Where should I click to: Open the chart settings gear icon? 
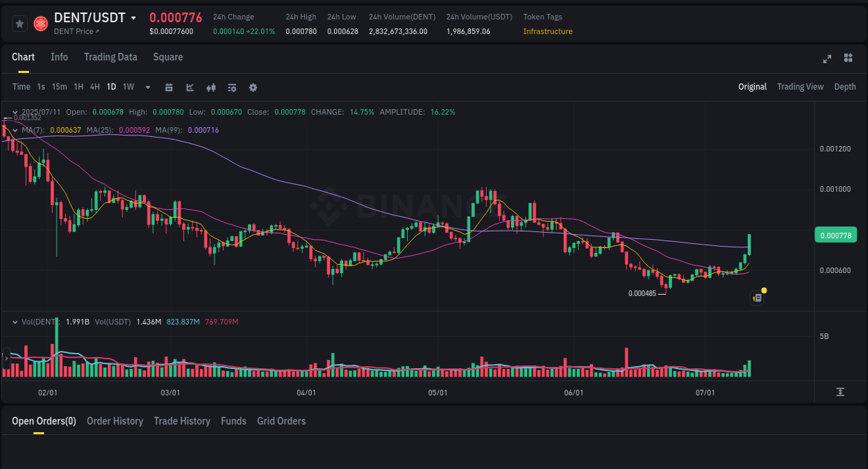(253, 87)
